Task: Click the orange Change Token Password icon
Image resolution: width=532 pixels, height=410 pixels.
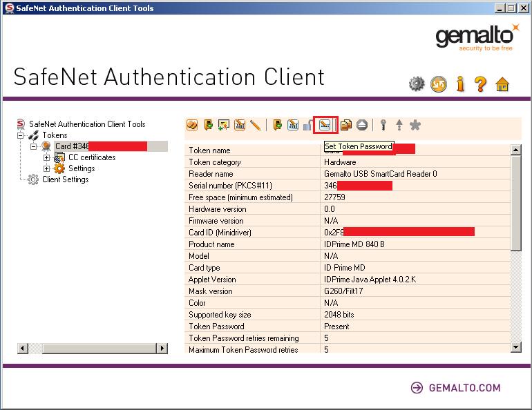Action: coord(240,125)
